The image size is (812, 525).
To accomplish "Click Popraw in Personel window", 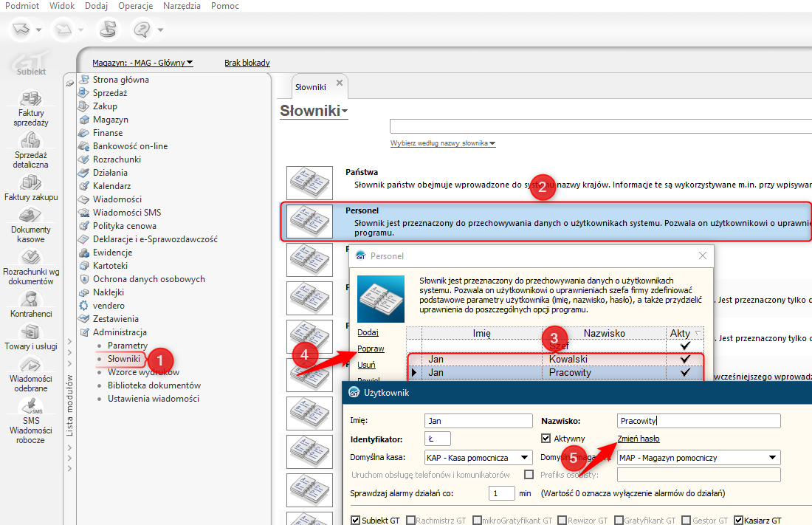I will (x=371, y=349).
